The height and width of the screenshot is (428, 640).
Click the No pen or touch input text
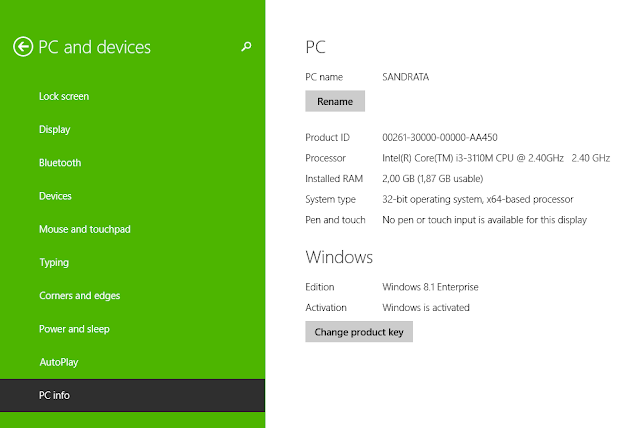point(484,220)
